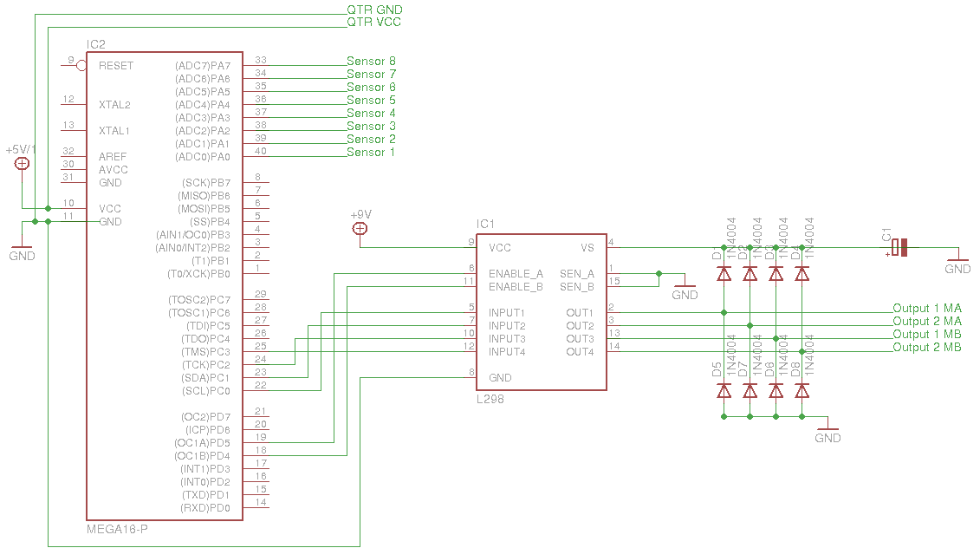Viewport: 980px width, 548px height.
Task: Select the D3 diode symbol
Action: pos(776,273)
